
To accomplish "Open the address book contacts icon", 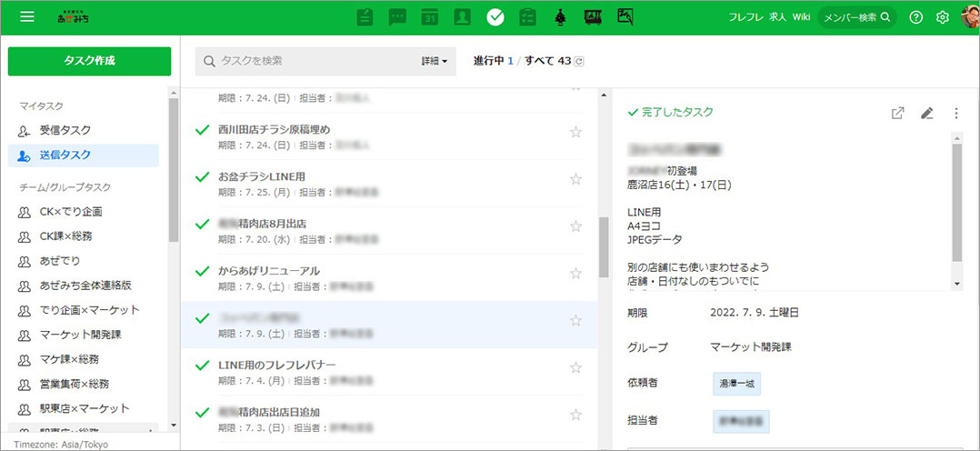I will click(462, 16).
